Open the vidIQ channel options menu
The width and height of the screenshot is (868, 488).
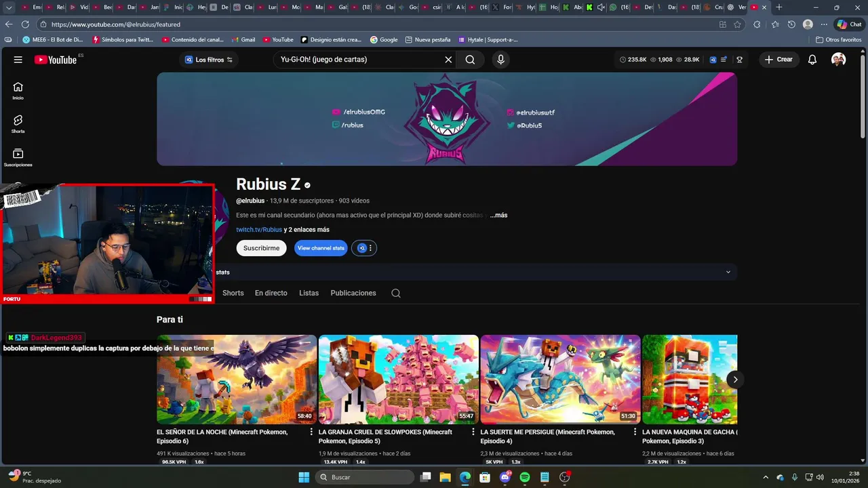click(365, 248)
